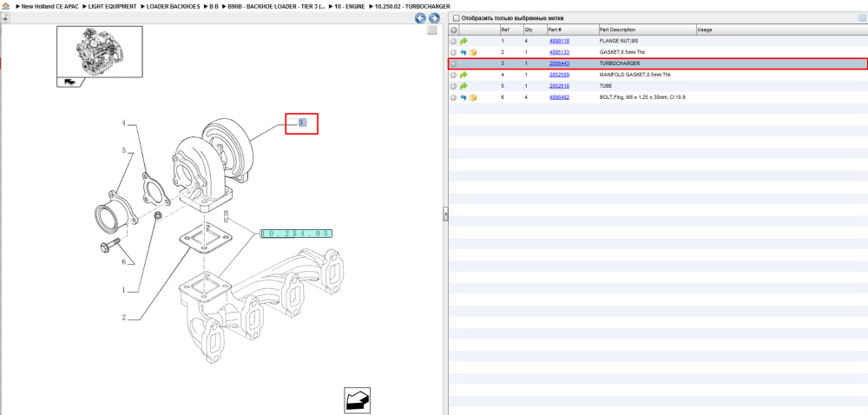Collapse the panel with splitter handle
The image size is (868, 415).
tap(445, 214)
